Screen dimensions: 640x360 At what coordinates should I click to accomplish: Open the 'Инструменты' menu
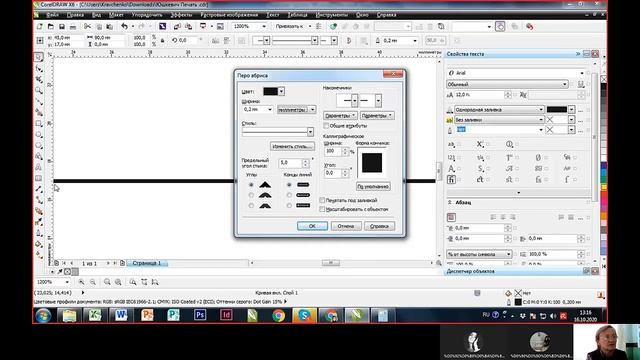click(332, 15)
